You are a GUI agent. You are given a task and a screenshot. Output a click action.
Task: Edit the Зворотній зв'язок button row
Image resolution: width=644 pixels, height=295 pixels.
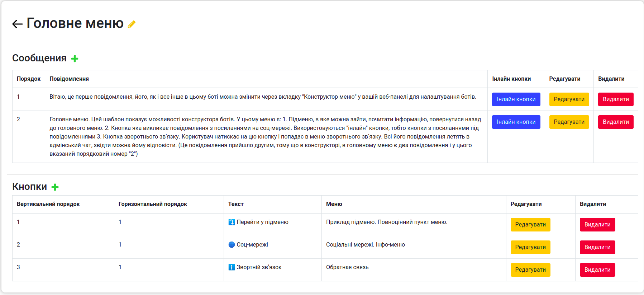(x=530, y=270)
